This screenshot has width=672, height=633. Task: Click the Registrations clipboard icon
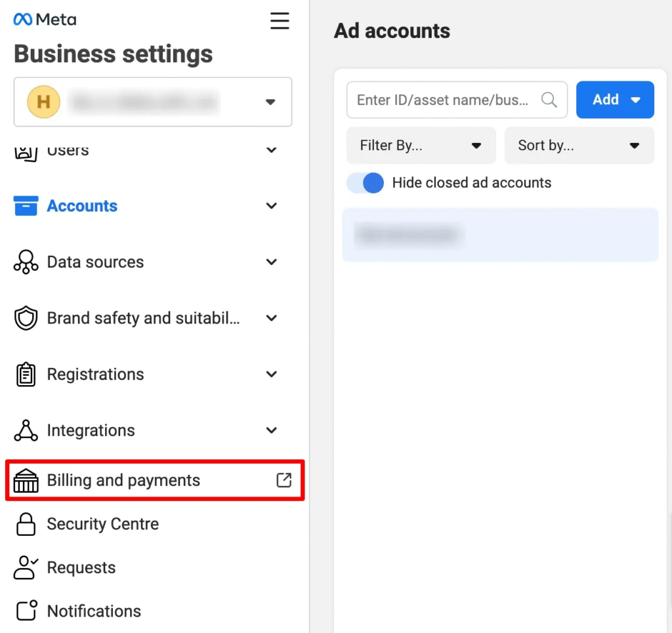click(x=26, y=374)
